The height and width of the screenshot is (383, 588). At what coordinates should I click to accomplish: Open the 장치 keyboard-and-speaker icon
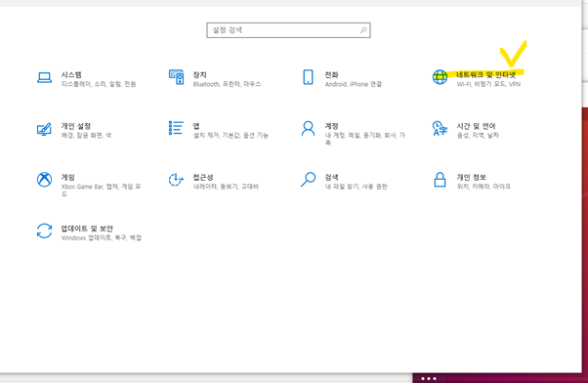click(x=176, y=77)
